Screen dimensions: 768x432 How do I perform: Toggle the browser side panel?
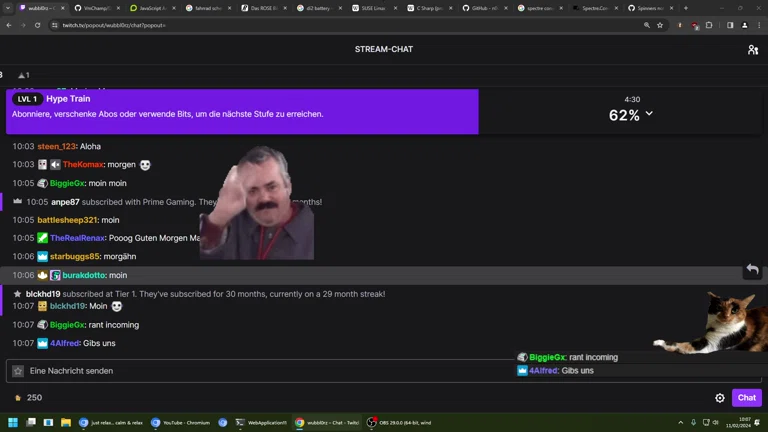(730, 25)
